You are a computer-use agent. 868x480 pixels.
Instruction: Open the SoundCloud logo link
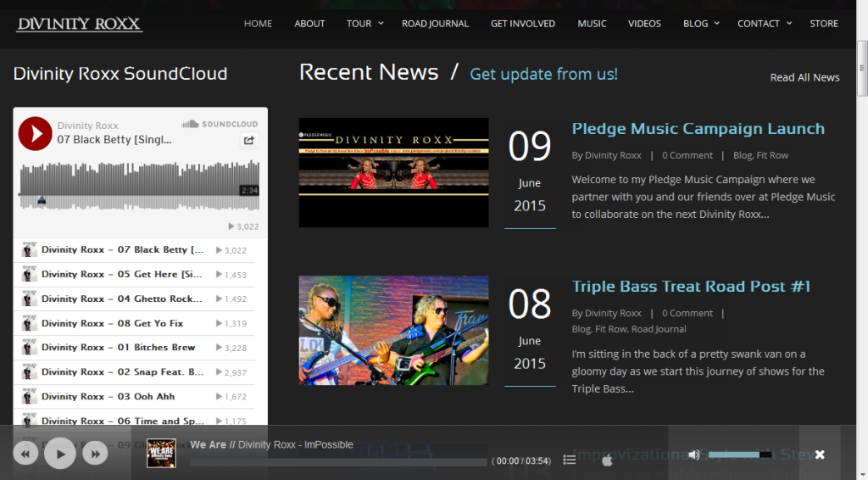pos(220,124)
